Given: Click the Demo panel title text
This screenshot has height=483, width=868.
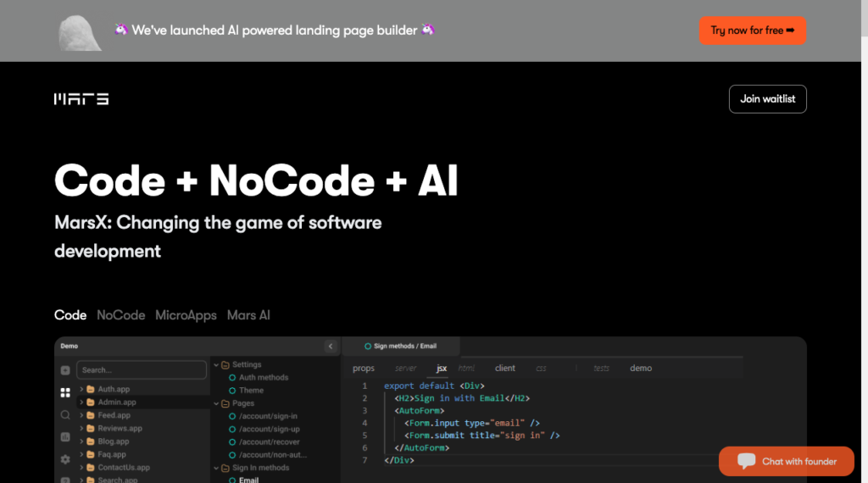Looking at the screenshot, I should (70, 347).
